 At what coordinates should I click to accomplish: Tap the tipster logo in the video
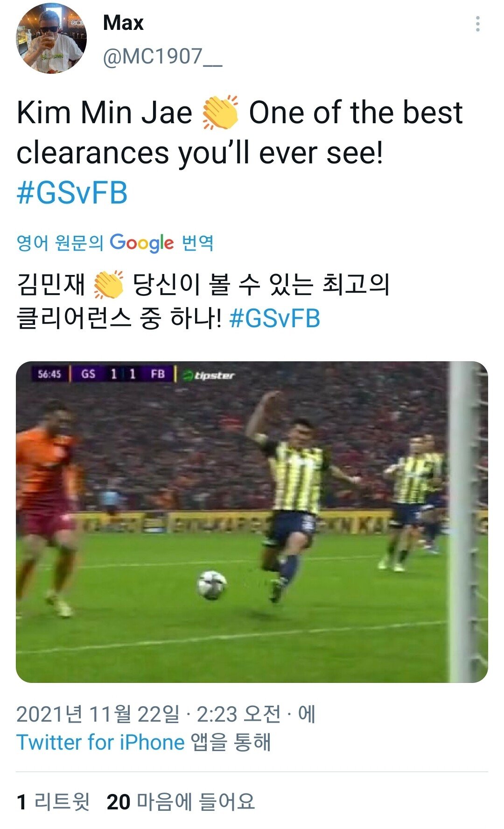pos(209,375)
